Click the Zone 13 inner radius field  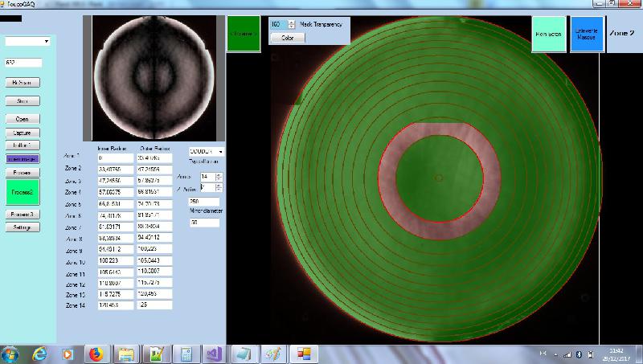[x=116, y=294]
